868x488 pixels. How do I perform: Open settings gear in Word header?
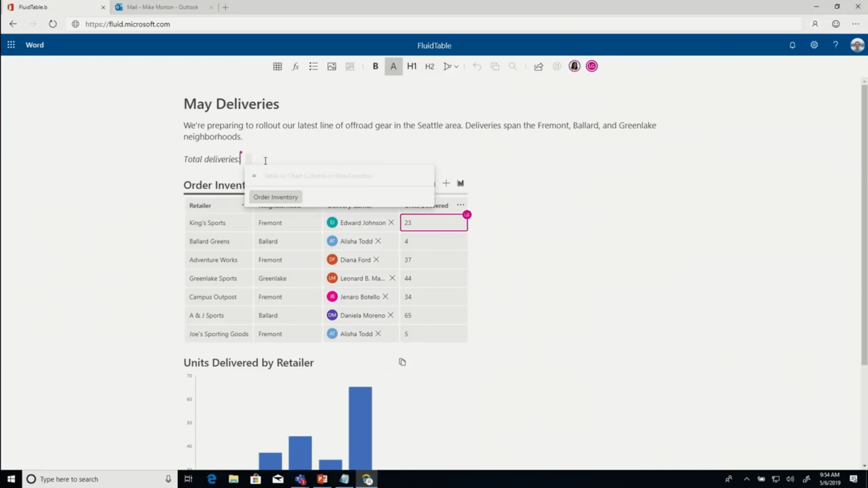pyautogui.click(x=814, y=45)
